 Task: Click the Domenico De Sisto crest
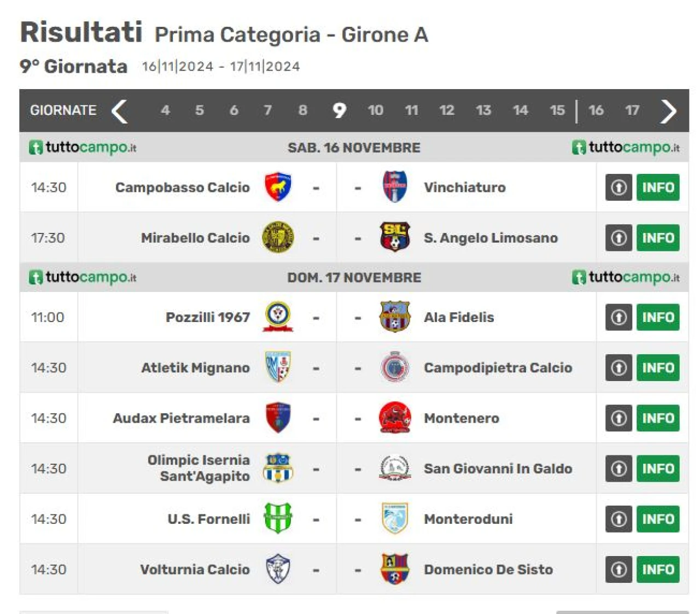[x=395, y=569]
